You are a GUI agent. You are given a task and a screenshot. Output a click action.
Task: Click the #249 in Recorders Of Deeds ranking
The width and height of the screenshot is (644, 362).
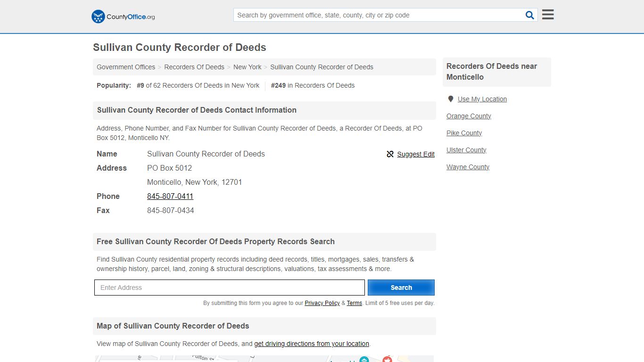point(313,85)
